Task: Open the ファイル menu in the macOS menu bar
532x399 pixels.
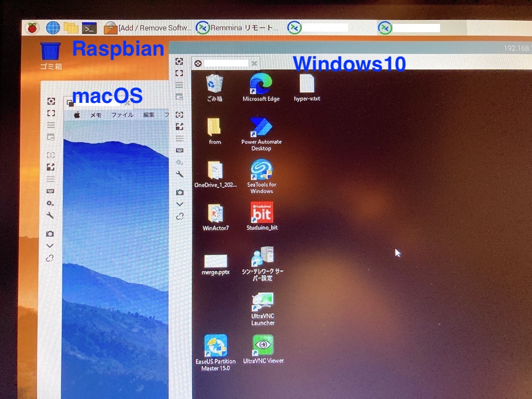Action: [x=123, y=115]
